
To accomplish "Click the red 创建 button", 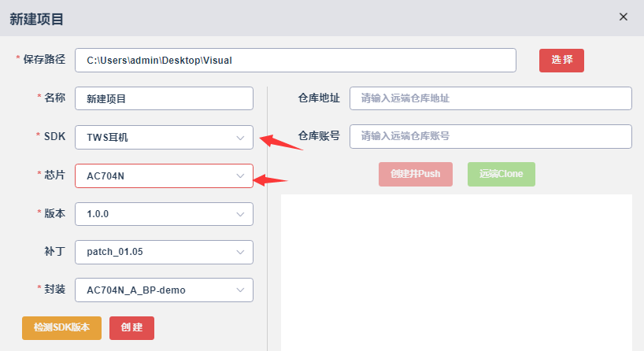I will tap(131, 327).
